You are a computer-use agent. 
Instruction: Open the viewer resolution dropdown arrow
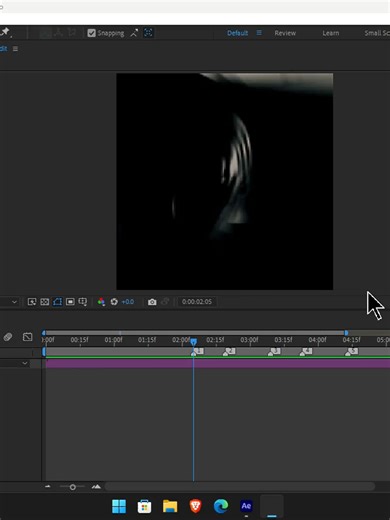[x=14, y=302]
